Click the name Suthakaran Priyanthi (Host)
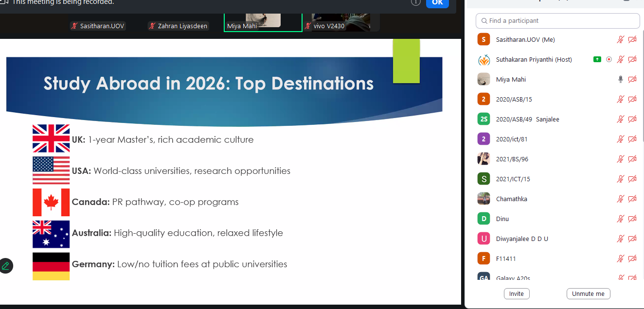Screen dimensions: 644x309 pos(534,59)
